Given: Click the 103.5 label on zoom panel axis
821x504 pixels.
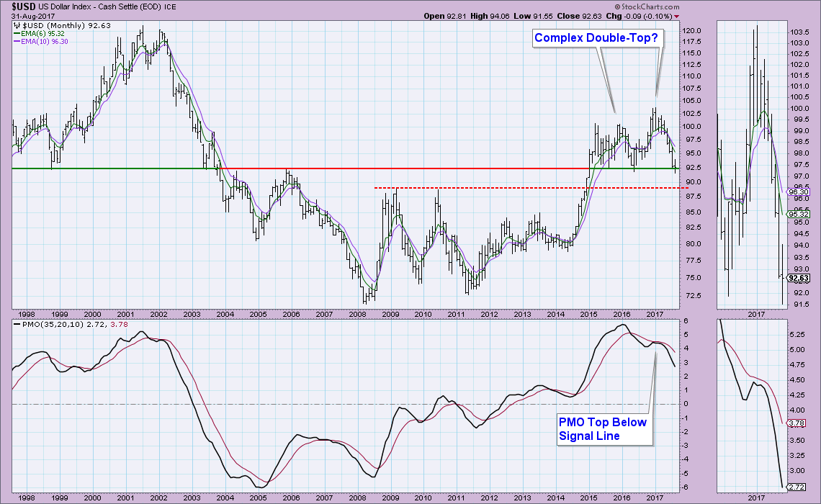Looking at the screenshot, I should point(800,33).
